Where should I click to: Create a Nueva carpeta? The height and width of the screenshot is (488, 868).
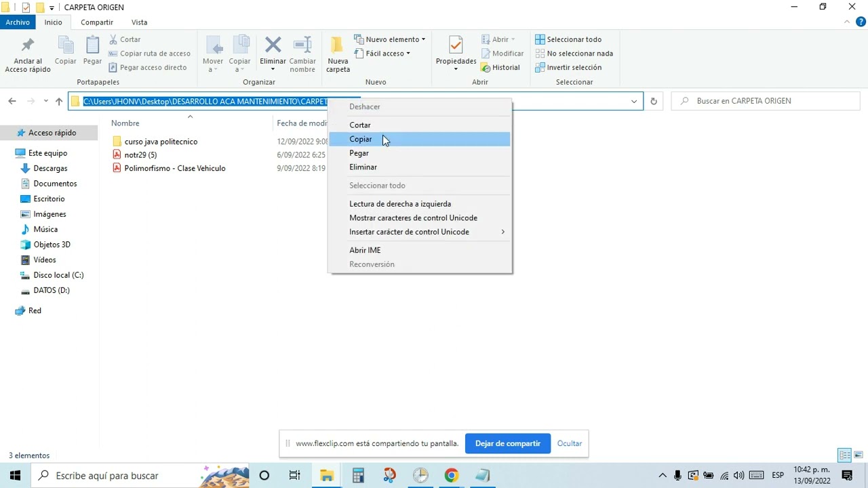click(x=338, y=54)
